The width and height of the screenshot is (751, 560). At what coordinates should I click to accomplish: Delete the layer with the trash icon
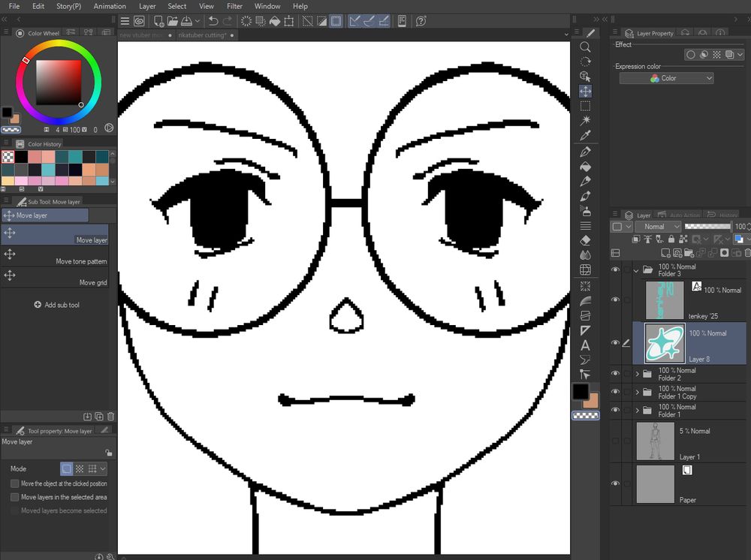click(747, 253)
